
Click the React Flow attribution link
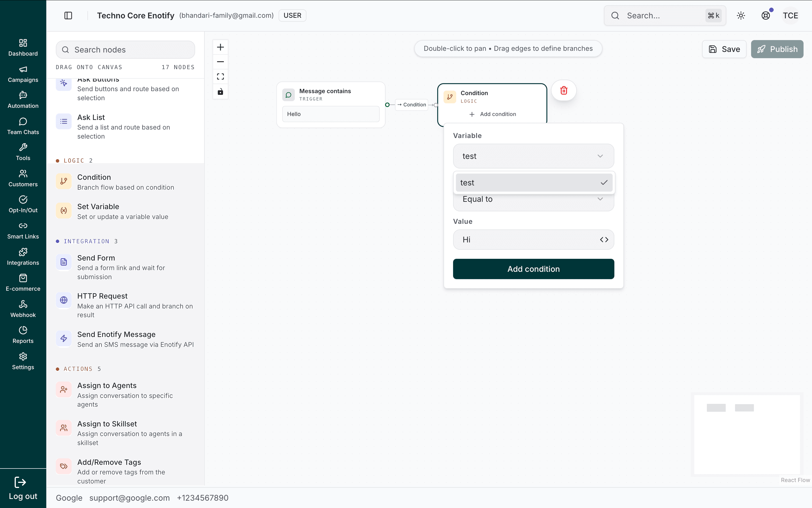click(795, 480)
